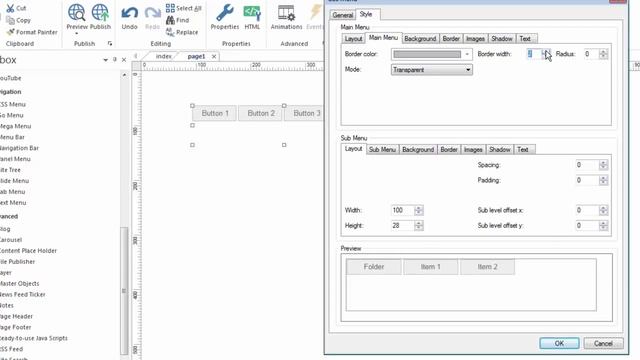640x360 pixels.
Task: Open Sub Menu Background tab
Action: click(418, 149)
